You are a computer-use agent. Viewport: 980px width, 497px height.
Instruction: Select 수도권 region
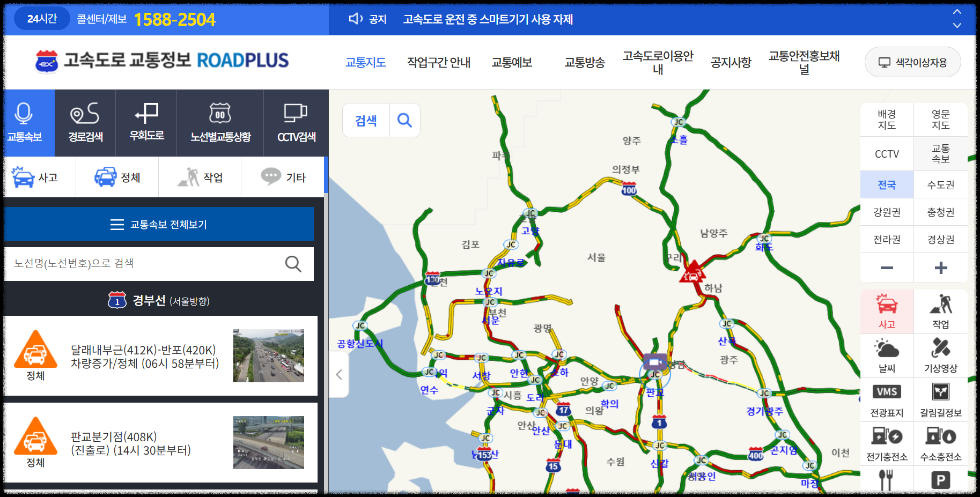tap(940, 185)
